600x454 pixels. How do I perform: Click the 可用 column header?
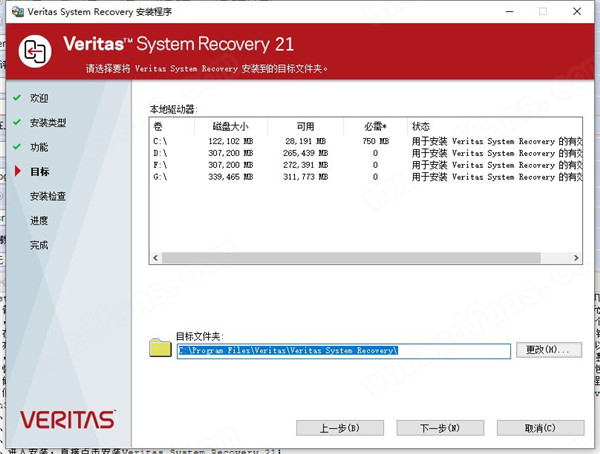click(305, 126)
